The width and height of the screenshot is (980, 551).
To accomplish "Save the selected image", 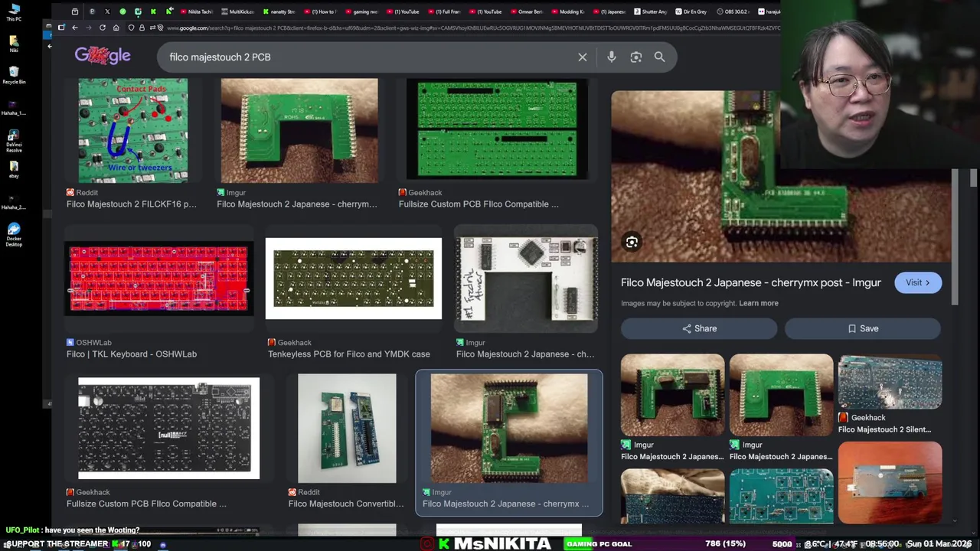I will pos(863,328).
